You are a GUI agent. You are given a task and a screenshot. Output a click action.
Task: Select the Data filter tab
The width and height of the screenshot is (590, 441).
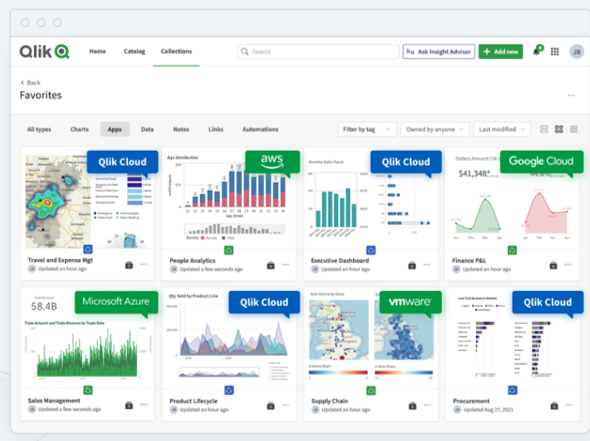coord(147,129)
